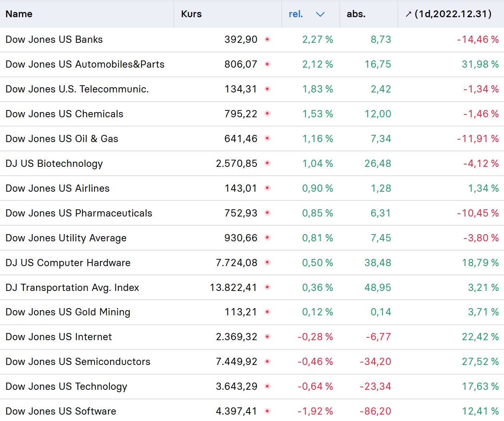Select absolute change 12,00
The height and width of the screenshot is (421, 504).
[378, 114]
